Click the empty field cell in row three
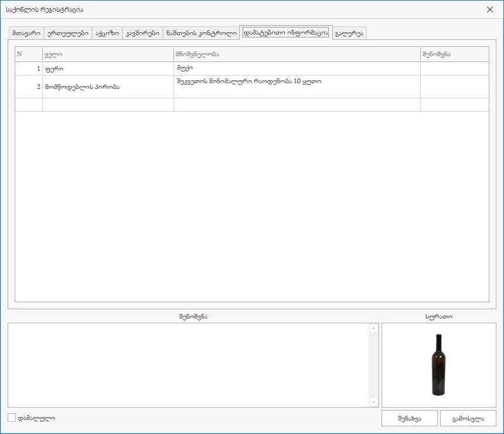504x434 pixels. [x=108, y=105]
